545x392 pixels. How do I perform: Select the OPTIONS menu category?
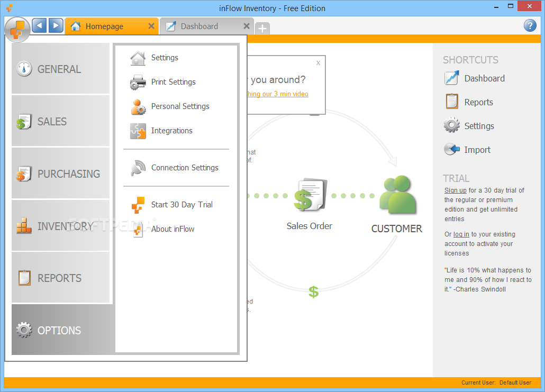(x=62, y=330)
